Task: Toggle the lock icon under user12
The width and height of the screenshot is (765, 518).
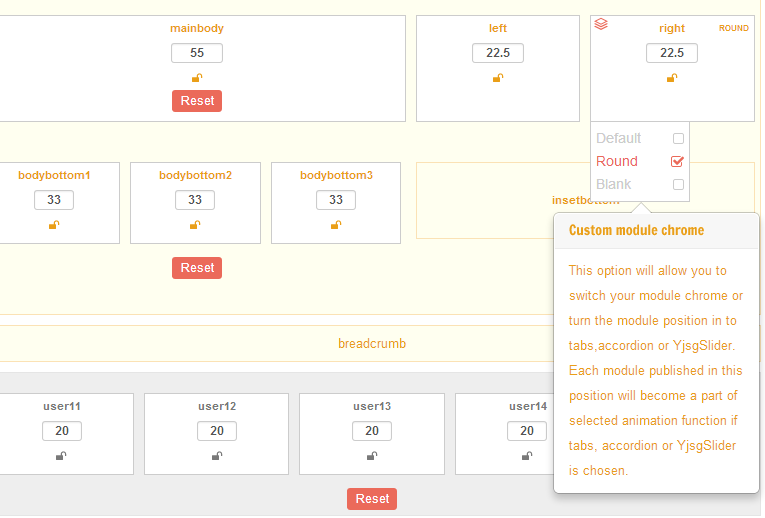Action: [x=217, y=456]
